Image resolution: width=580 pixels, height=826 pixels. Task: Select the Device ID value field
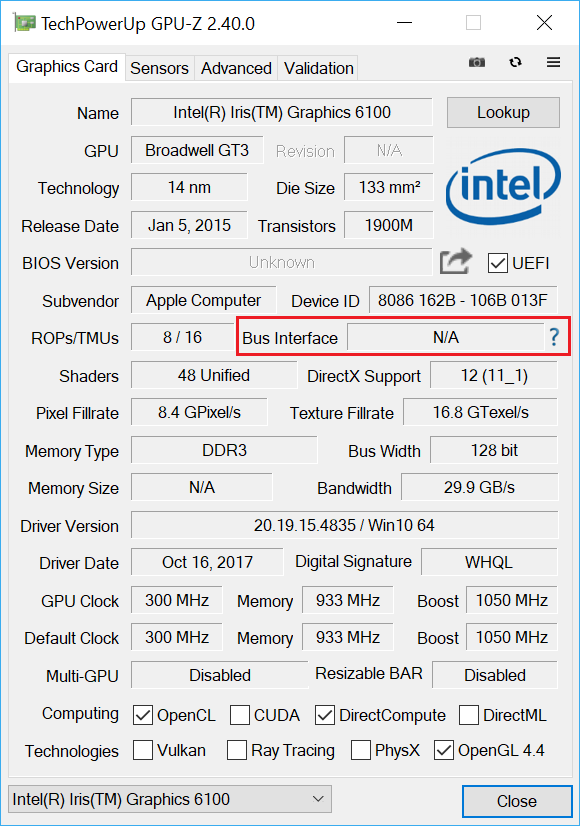[463, 300]
